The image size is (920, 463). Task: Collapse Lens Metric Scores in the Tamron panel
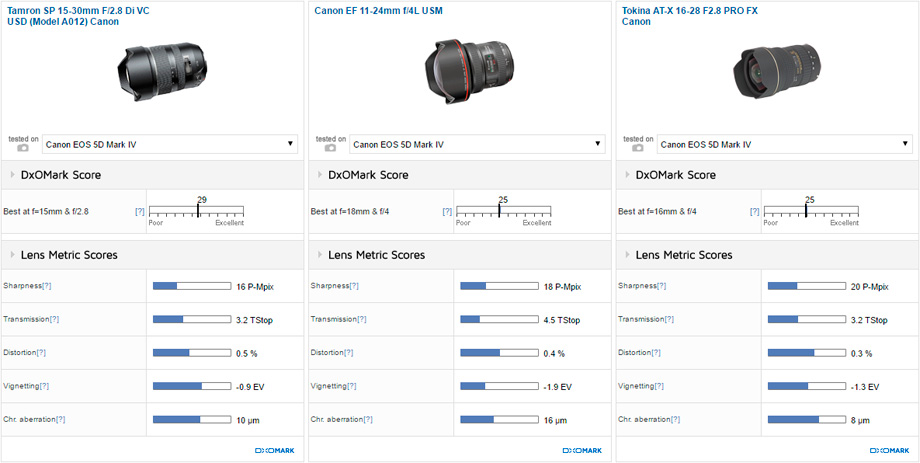pyautogui.click(x=13, y=255)
